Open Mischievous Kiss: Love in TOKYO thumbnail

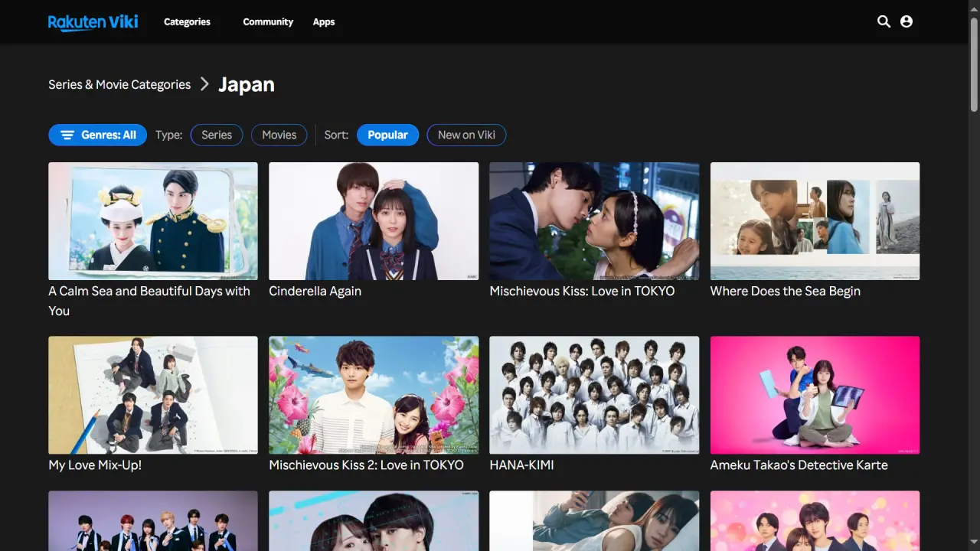pyautogui.click(x=594, y=221)
